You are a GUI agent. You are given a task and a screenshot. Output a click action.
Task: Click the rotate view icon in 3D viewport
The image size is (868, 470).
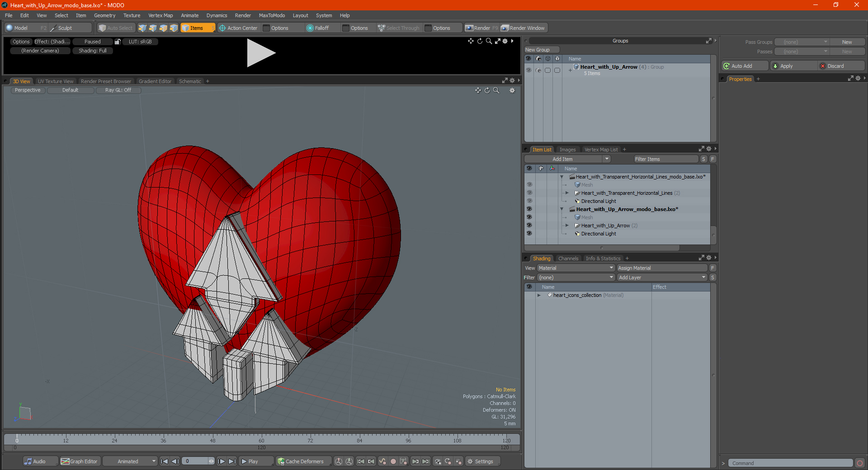(x=487, y=90)
